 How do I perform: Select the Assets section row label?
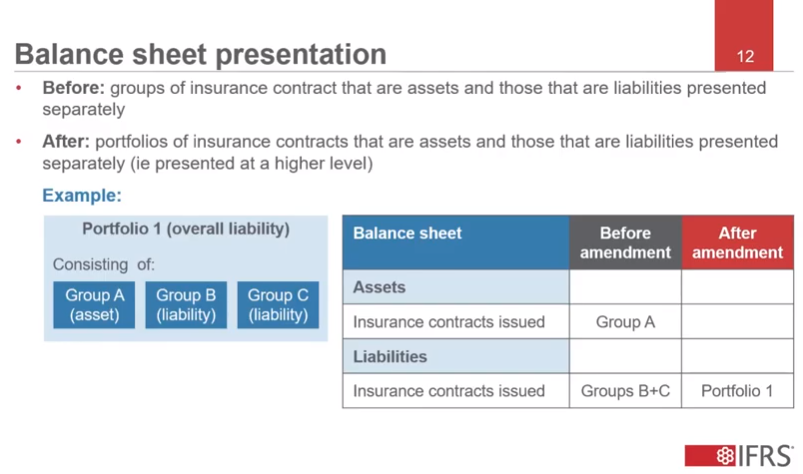[x=380, y=287]
